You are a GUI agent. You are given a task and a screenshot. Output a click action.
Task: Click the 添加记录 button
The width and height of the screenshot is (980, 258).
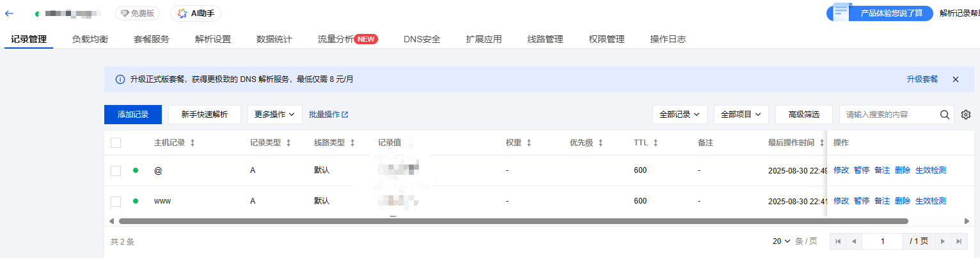[133, 115]
